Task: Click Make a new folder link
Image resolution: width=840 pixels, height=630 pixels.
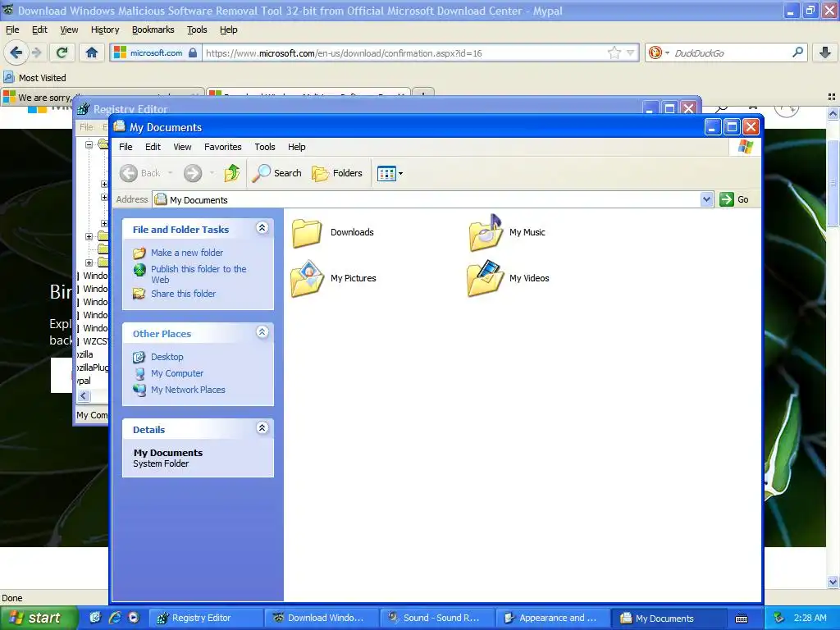Action: (x=186, y=253)
